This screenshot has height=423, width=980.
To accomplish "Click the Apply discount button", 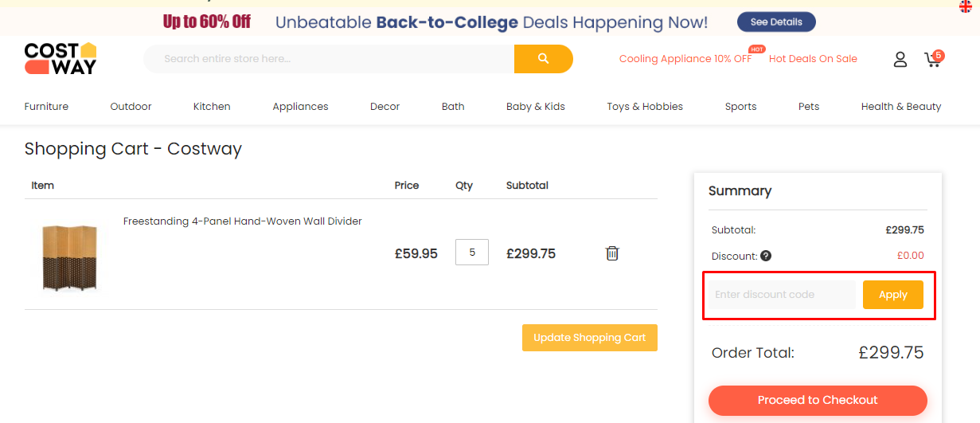I will pos(892,295).
